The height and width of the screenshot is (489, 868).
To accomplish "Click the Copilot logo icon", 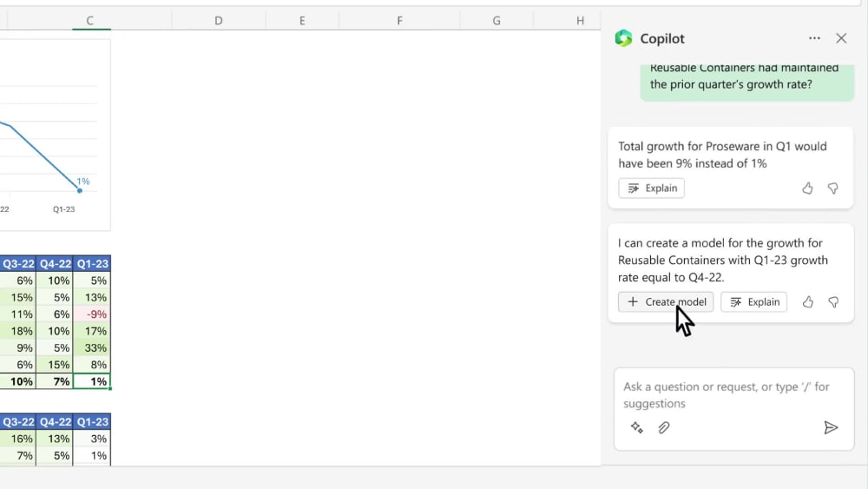I will click(623, 38).
